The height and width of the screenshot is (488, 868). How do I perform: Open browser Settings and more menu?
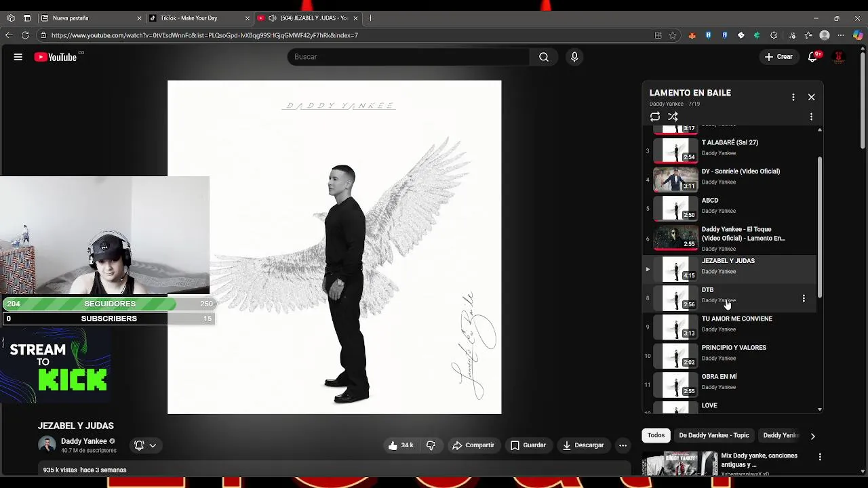pyautogui.click(x=842, y=35)
